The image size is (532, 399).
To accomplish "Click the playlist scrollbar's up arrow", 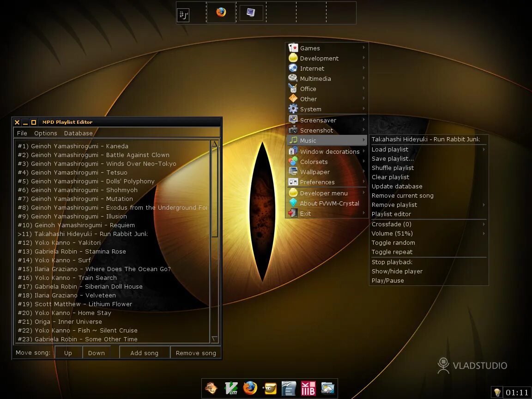I will coord(214,144).
